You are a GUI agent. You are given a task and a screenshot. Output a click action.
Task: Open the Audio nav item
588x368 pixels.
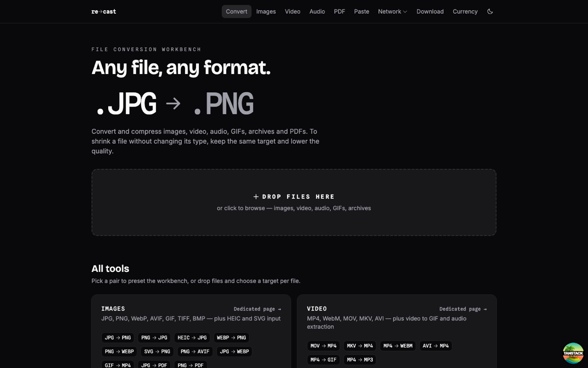pos(317,11)
